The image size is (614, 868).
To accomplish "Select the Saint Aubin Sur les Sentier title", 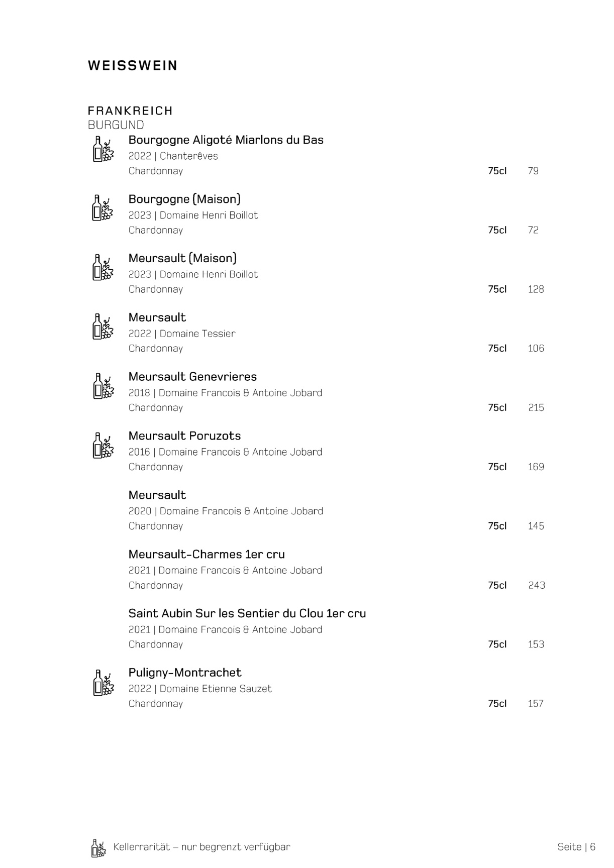I will (x=247, y=614).
